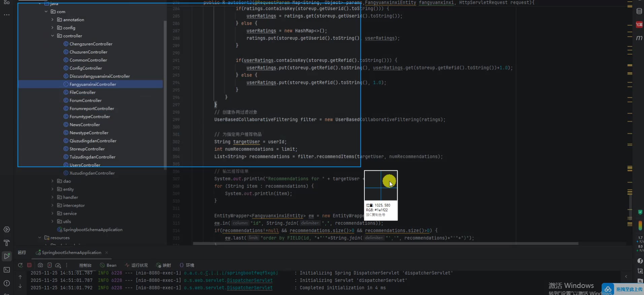Open the Problems tool window icon
Image resolution: width=644 pixels, height=295 pixels.
7,283
